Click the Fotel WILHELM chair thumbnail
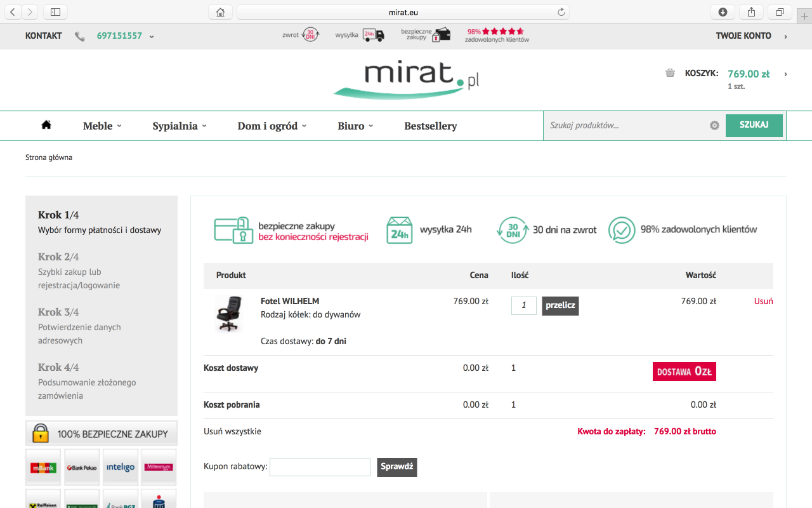 (x=228, y=314)
